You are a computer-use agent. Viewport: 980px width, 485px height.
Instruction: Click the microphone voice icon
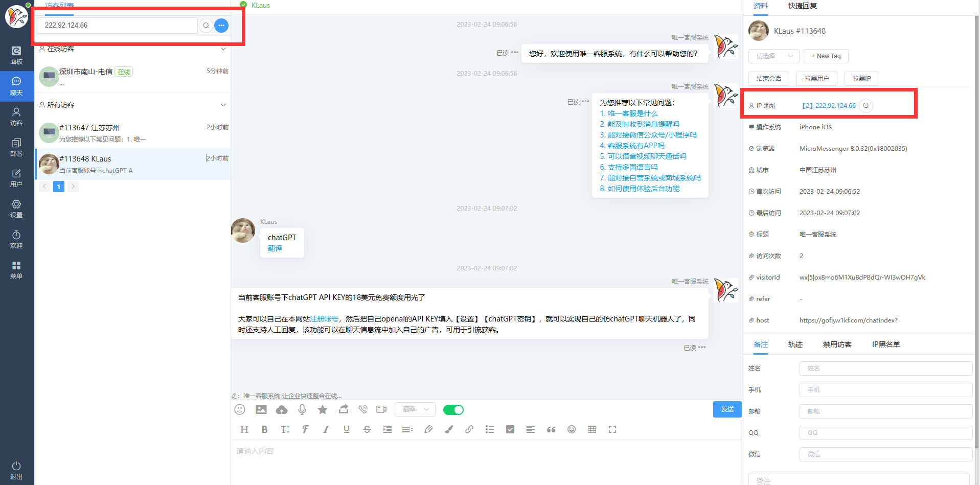click(x=302, y=409)
